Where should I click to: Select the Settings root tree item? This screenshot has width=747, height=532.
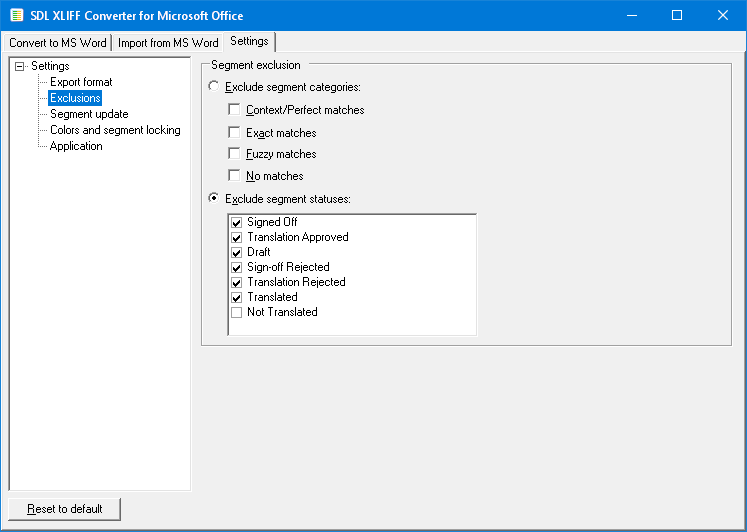click(50, 66)
